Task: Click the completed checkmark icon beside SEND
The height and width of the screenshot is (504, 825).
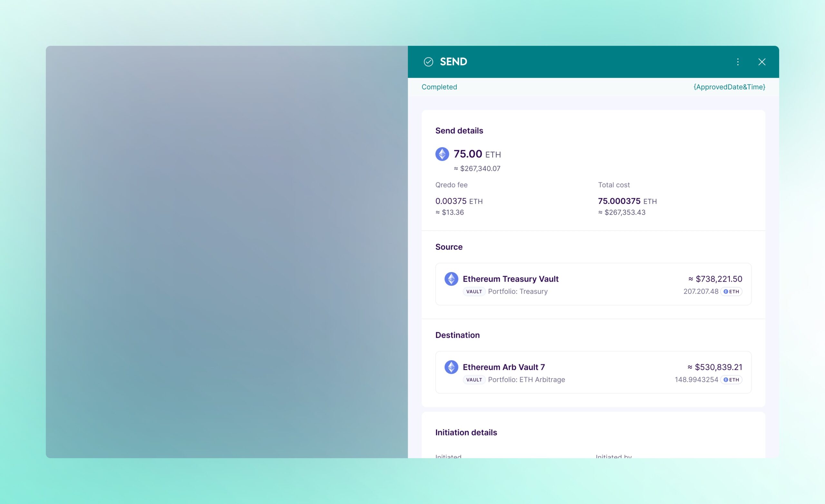Action: pyautogui.click(x=428, y=62)
